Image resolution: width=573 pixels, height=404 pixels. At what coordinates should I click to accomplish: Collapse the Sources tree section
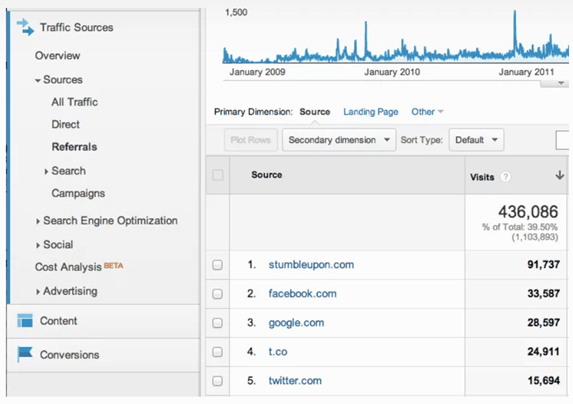coord(38,80)
